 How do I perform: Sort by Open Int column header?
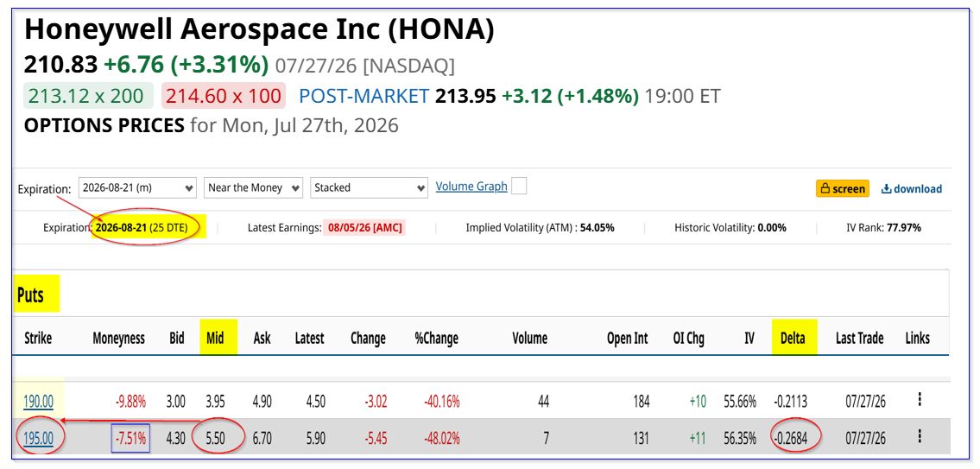[x=628, y=339]
